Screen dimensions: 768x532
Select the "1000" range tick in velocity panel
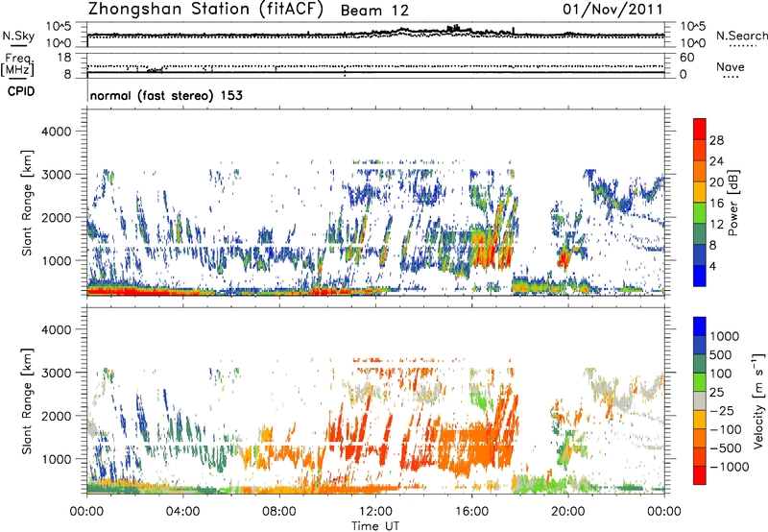(x=56, y=459)
